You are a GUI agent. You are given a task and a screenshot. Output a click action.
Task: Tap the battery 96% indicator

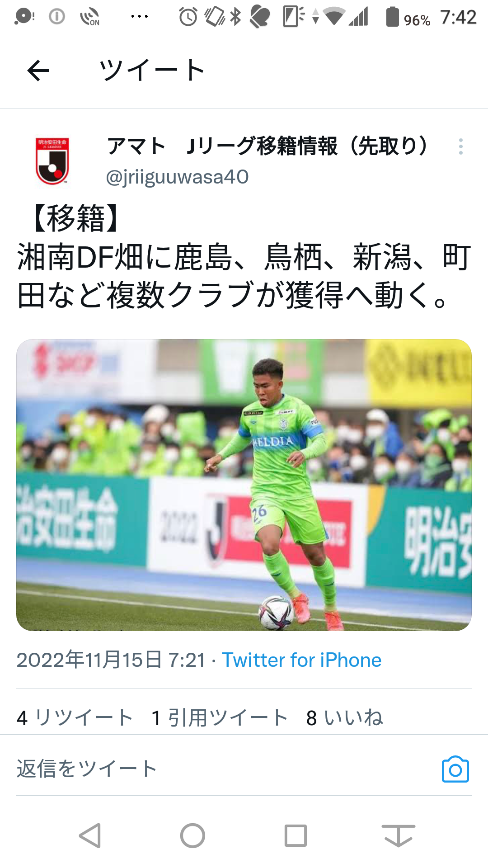[x=408, y=18]
